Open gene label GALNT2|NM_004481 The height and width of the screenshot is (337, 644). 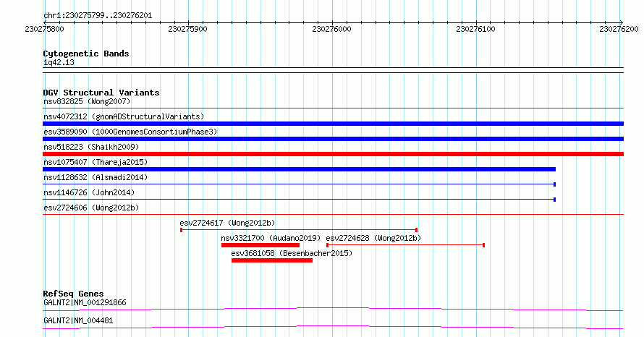click(78, 320)
